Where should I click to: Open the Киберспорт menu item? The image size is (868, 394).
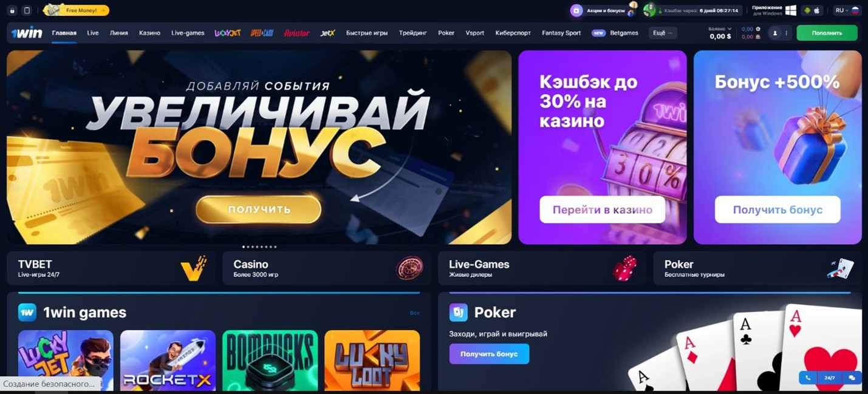pos(513,33)
